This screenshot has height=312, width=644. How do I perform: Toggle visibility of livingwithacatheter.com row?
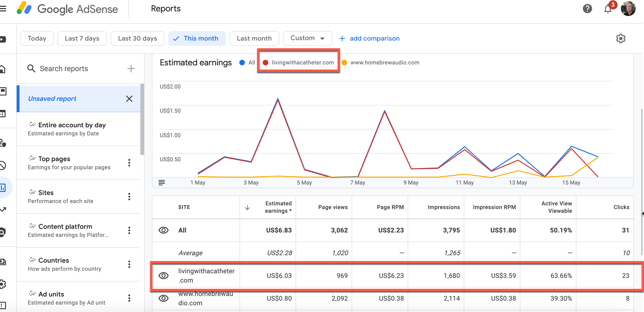click(164, 276)
